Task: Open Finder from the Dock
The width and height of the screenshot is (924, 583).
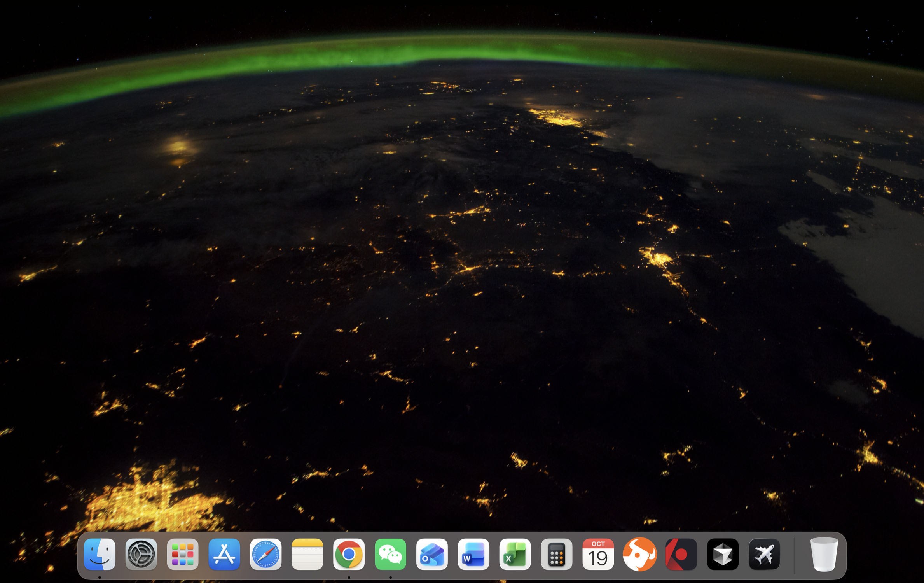Action: (x=100, y=554)
